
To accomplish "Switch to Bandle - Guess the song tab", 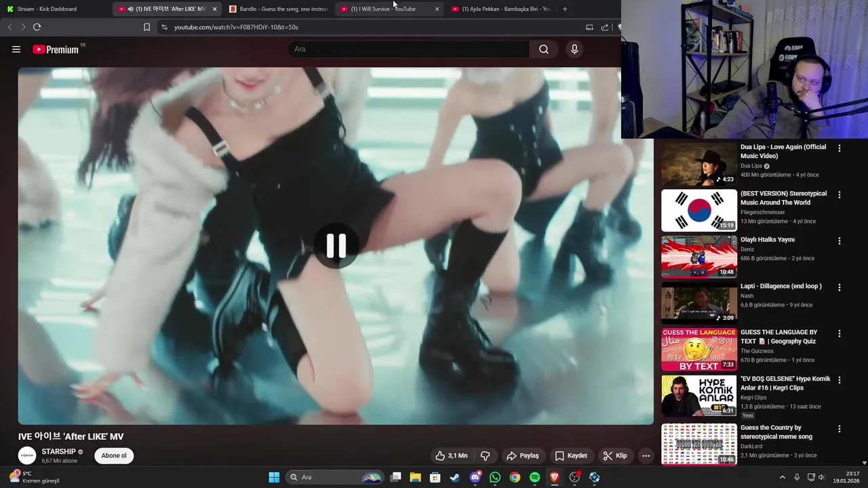I will click(x=279, y=9).
